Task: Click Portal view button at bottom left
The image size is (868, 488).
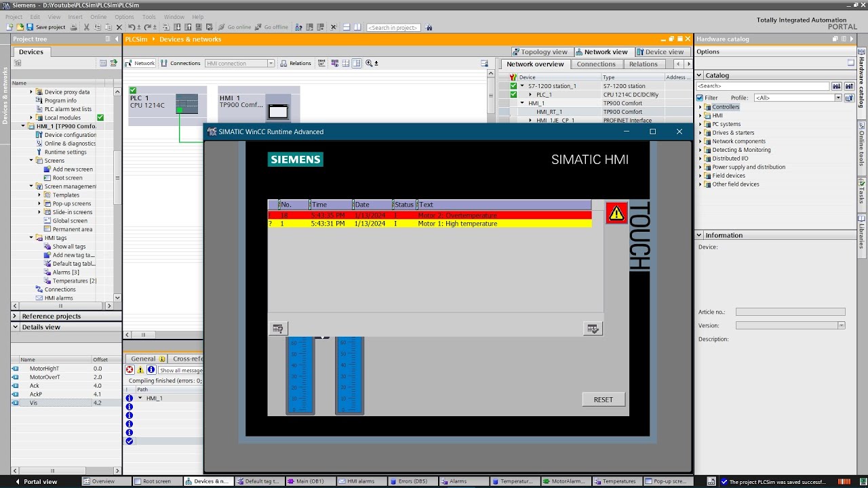Action: pos(36,482)
